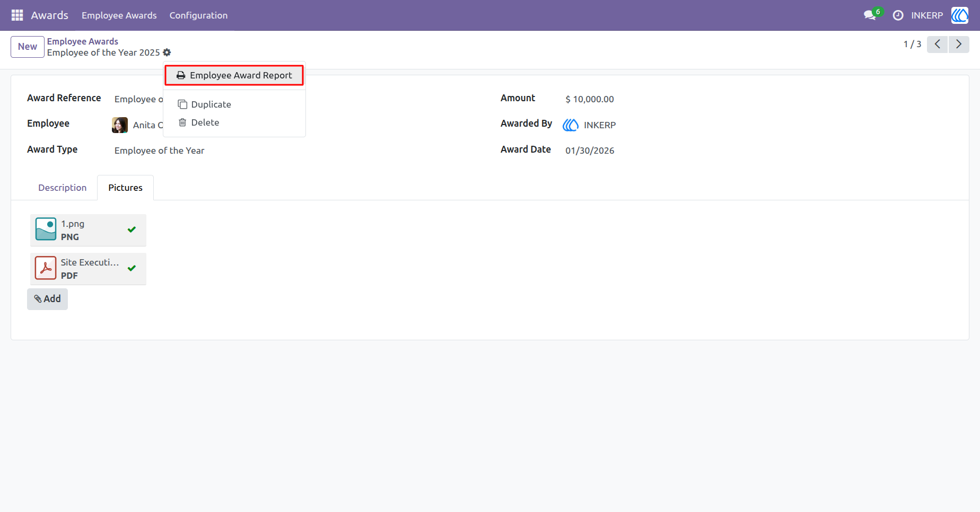Click the gear actions icon beside record title
Image resolution: width=980 pixels, height=512 pixels.
pyautogui.click(x=167, y=52)
